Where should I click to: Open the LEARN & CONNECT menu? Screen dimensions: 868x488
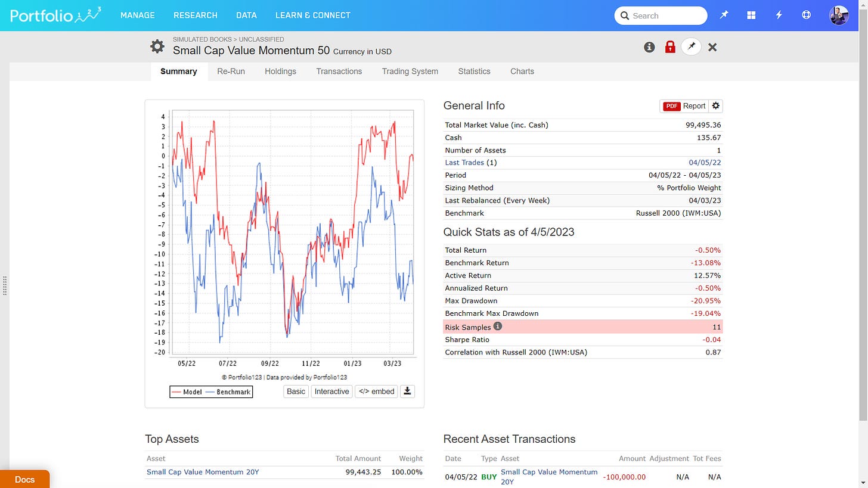click(x=313, y=15)
